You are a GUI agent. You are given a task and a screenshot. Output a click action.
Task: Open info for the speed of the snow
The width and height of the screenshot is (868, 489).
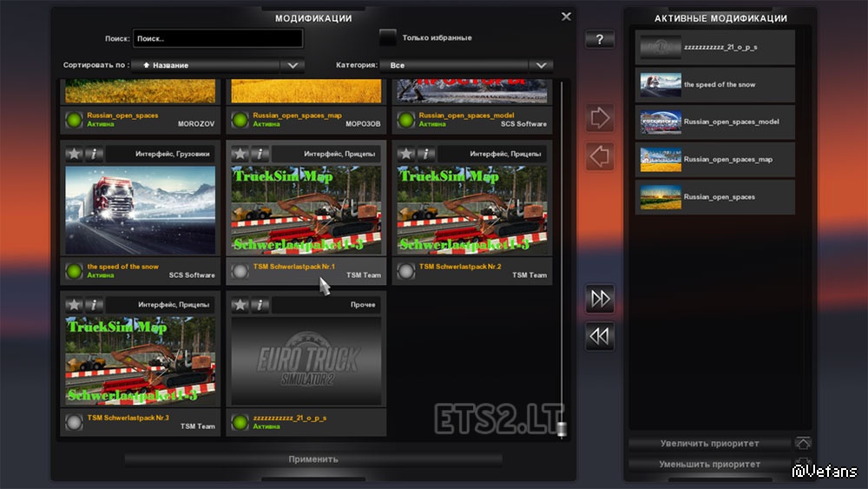point(94,154)
